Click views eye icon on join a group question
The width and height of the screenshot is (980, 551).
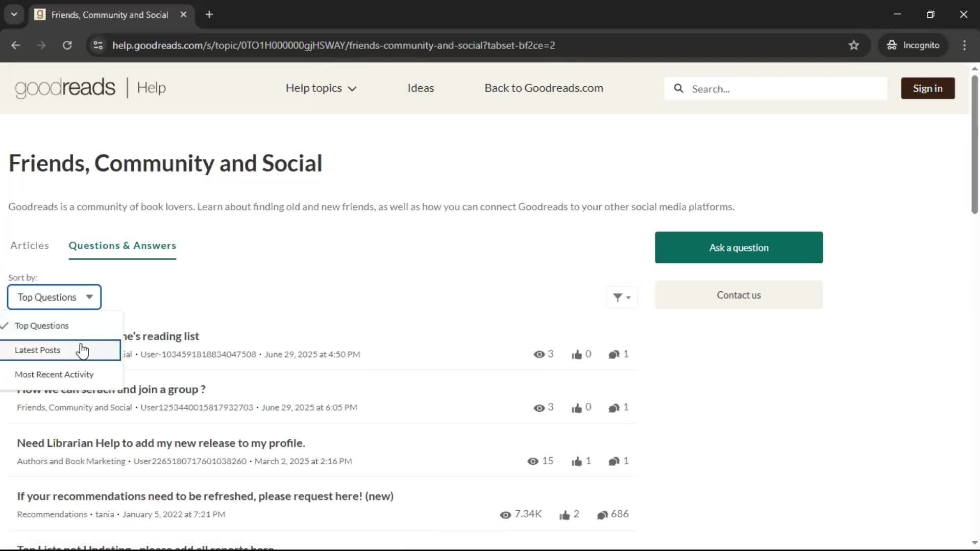[x=538, y=408]
